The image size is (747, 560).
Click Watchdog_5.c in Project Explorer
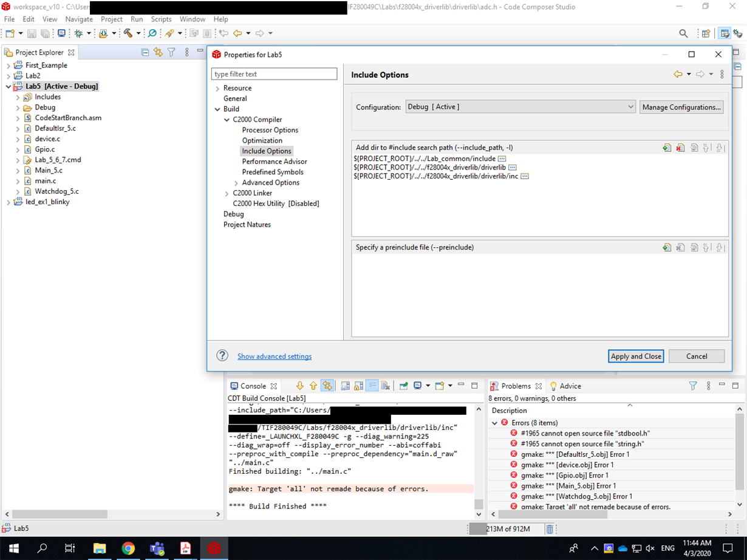coord(56,191)
